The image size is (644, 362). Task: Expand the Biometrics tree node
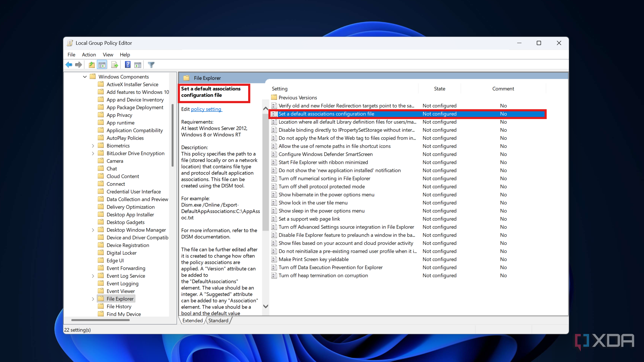93,146
